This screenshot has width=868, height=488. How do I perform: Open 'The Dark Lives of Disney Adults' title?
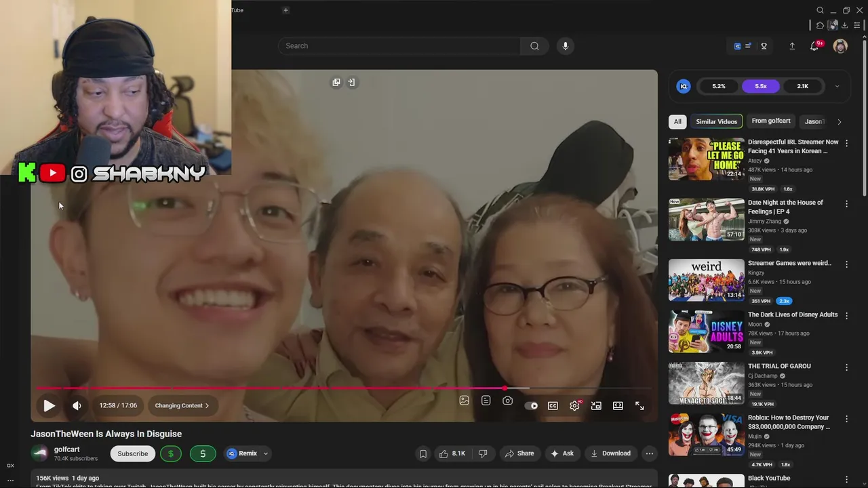tap(793, 314)
